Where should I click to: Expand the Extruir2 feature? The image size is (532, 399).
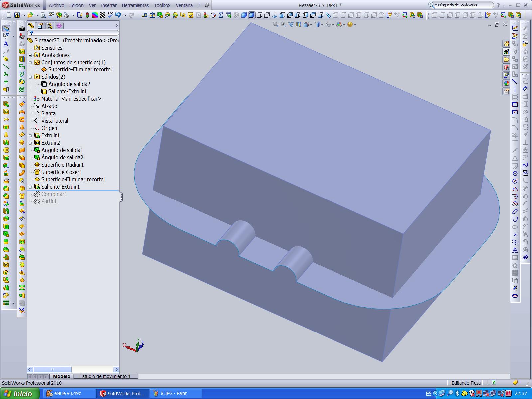click(x=30, y=143)
